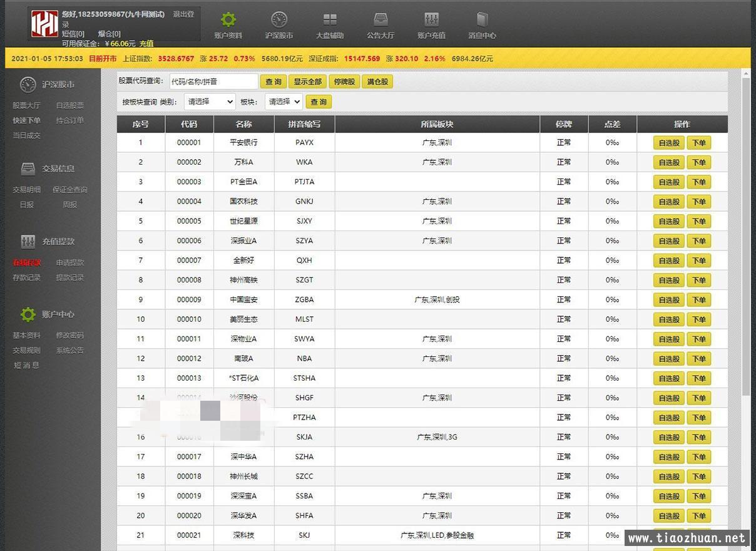756x551 pixels.
Task: Click 显示全部 button
Action: [x=307, y=82]
